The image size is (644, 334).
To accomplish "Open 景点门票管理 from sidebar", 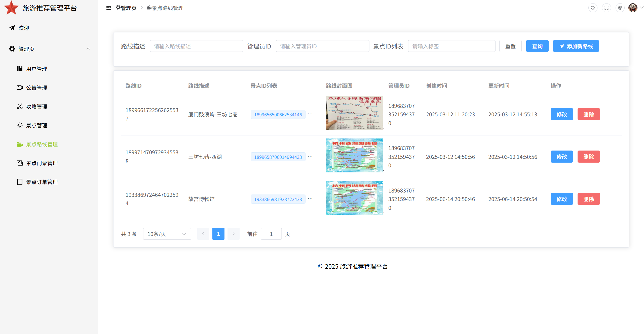I will pyautogui.click(x=42, y=163).
